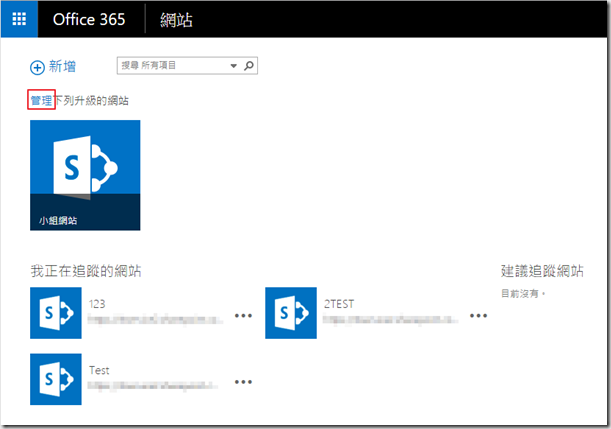Click the Office 365 brand link
The width and height of the screenshot is (611, 429).
click(x=89, y=20)
